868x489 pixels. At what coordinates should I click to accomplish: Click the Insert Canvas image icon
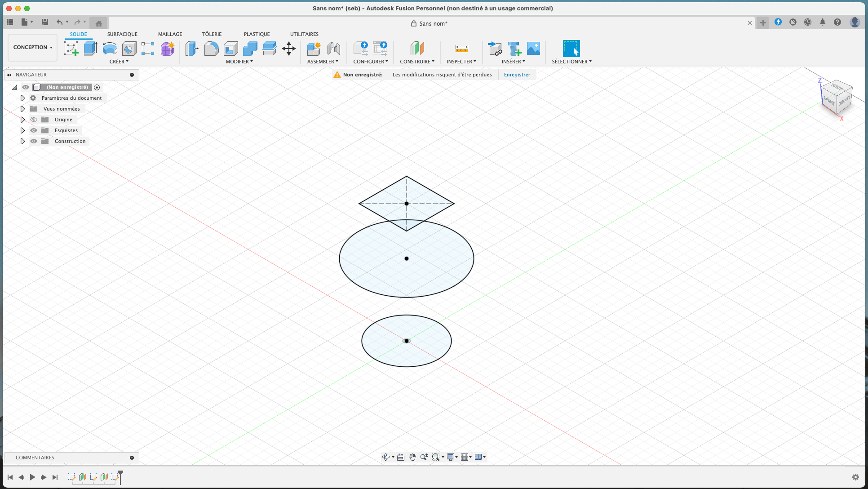click(533, 49)
